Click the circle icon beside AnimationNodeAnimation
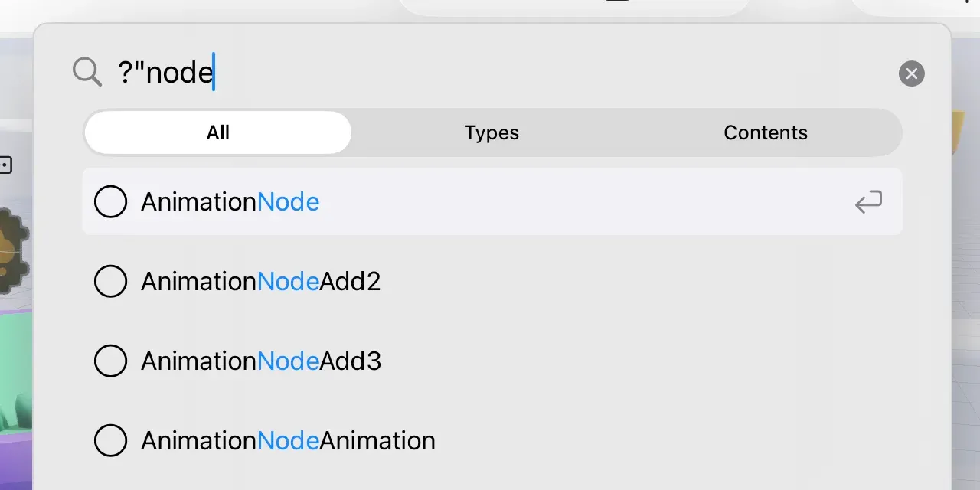This screenshot has width=980, height=490. [110, 441]
